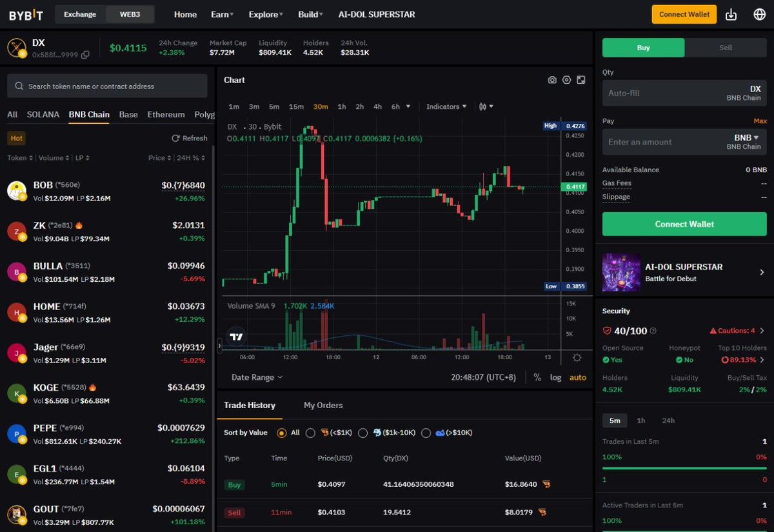Open the Explore dropdown menu
774x532 pixels.
(x=266, y=14)
